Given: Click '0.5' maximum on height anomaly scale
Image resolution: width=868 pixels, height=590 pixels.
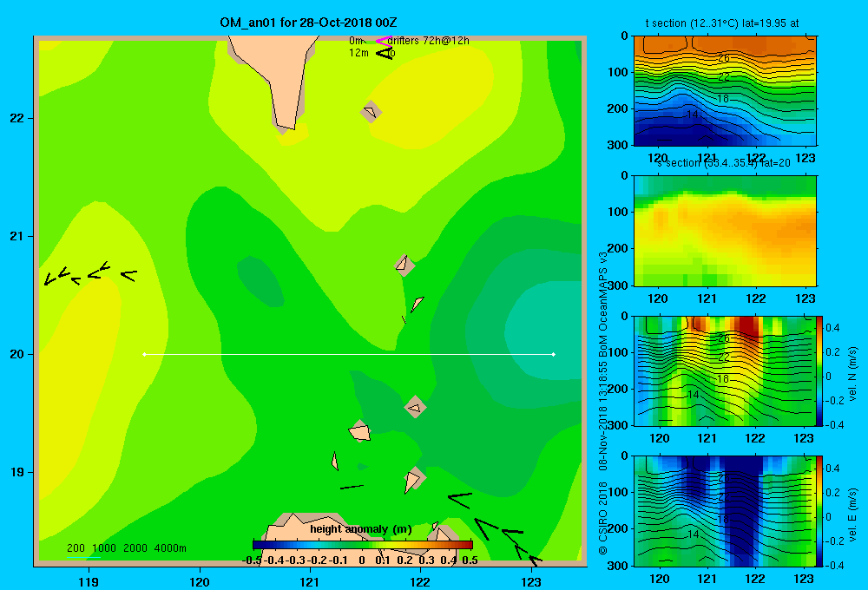Looking at the screenshot, I should [x=470, y=560].
